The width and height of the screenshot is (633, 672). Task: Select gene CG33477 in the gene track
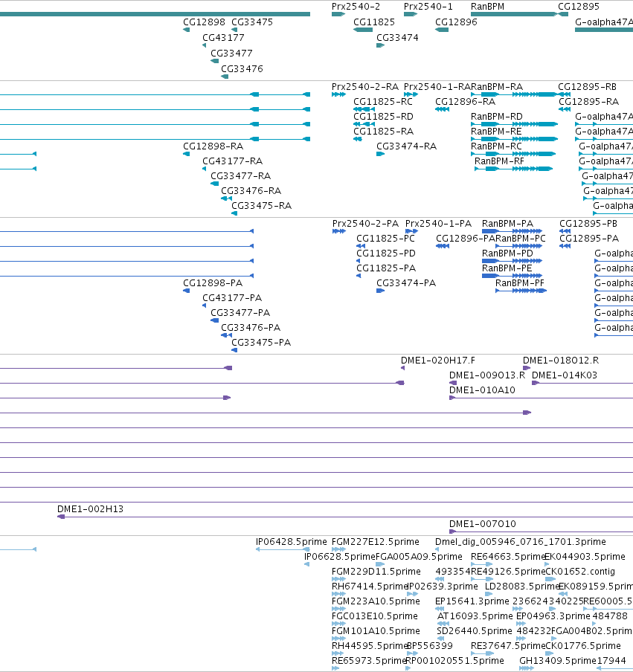tap(231, 53)
